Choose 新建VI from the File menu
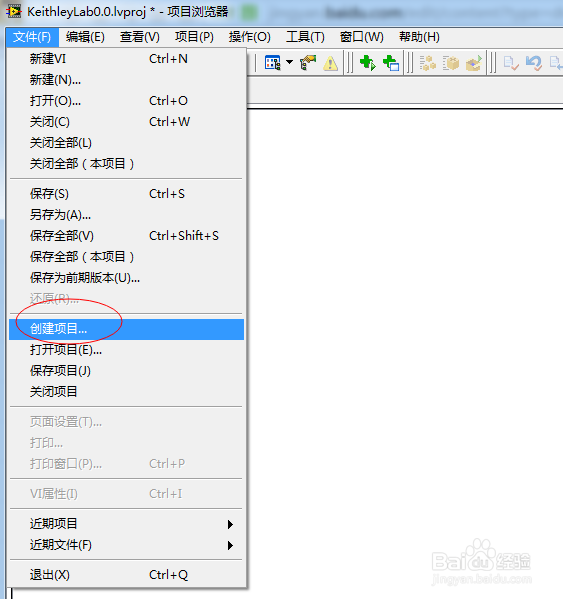 [126, 59]
